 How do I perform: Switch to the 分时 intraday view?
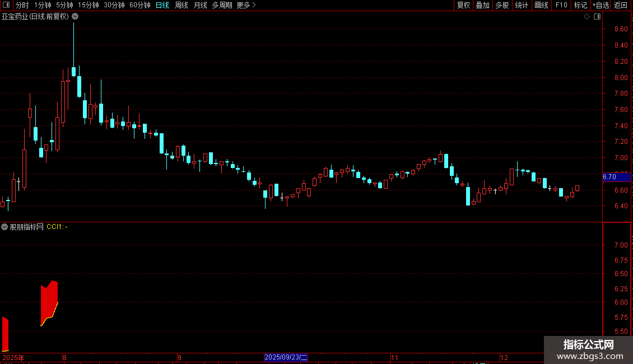[x=22, y=5]
